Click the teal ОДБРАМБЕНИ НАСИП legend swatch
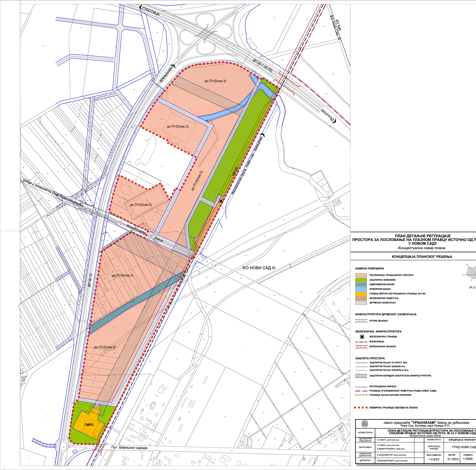The height and width of the screenshot is (470, 476). [361, 285]
